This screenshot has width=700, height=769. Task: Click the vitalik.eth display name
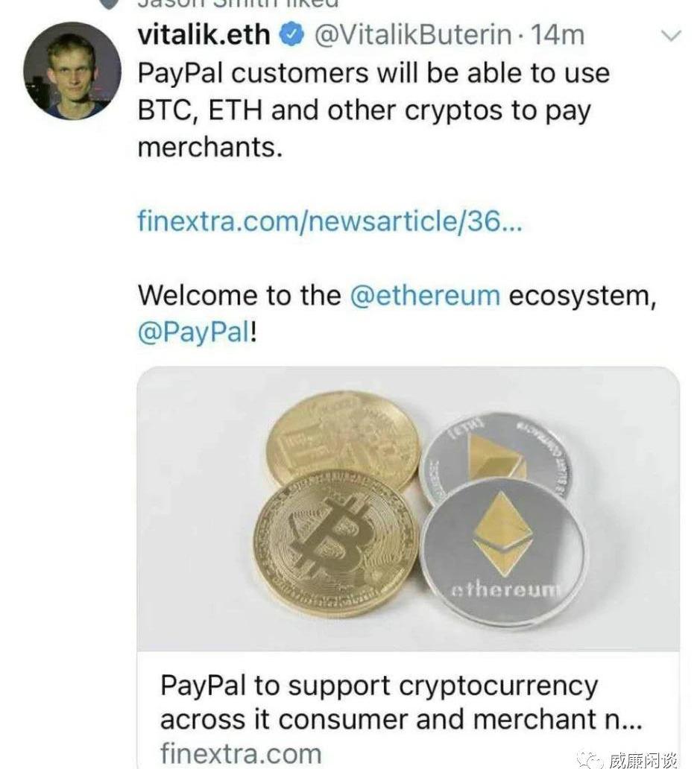pos(204,35)
